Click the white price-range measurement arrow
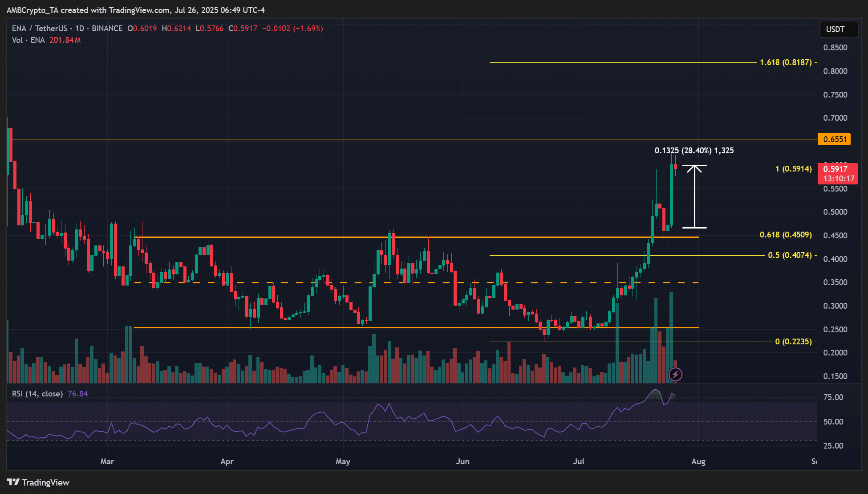The height and width of the screenshot is (494, 868). coord(694,197)
